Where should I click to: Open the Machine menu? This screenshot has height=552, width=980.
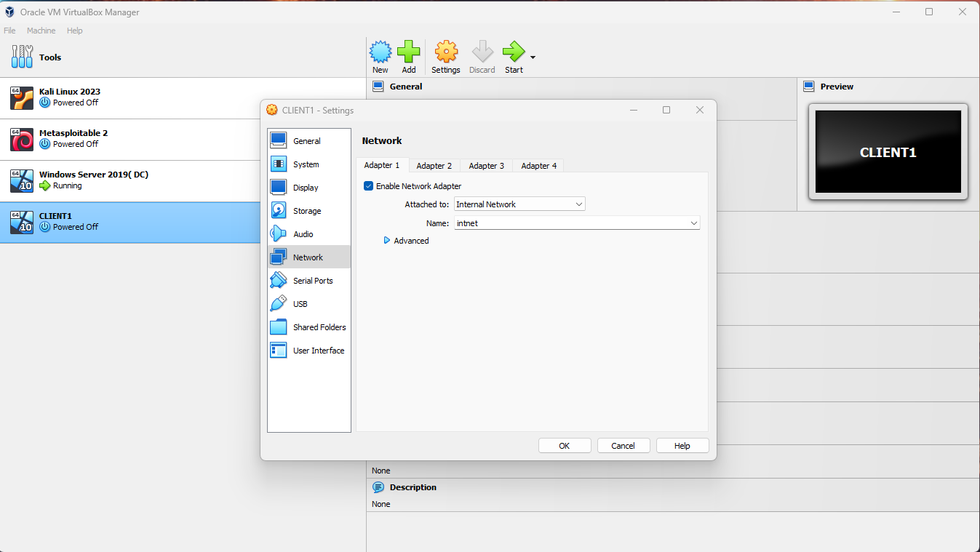point(41,31)
